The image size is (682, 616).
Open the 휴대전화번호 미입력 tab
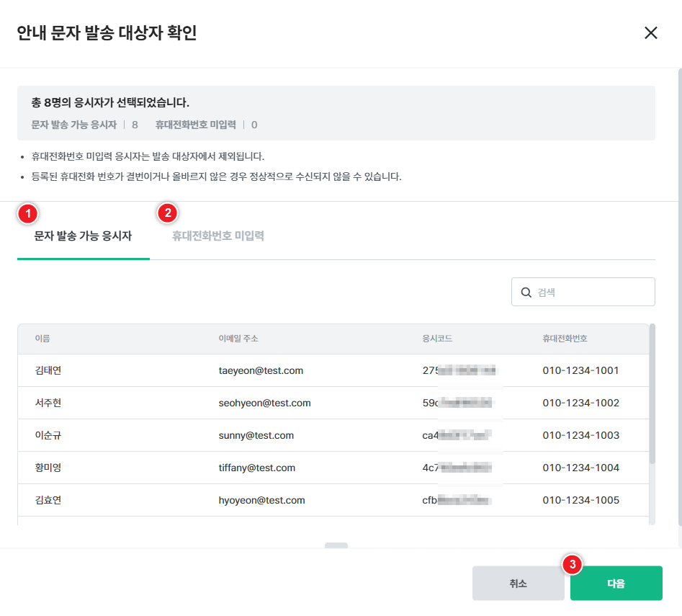(217, 236)
